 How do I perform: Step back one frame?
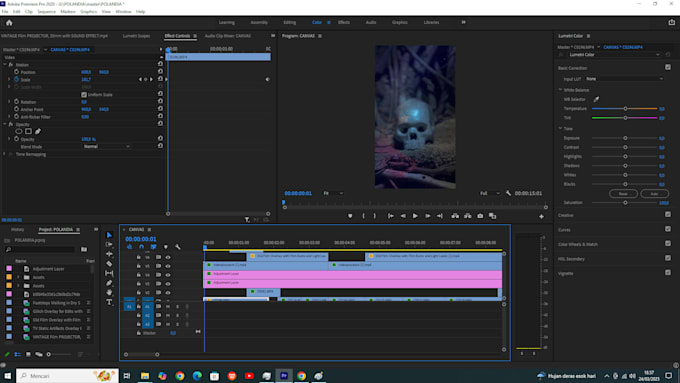click(x=403, y=216)
